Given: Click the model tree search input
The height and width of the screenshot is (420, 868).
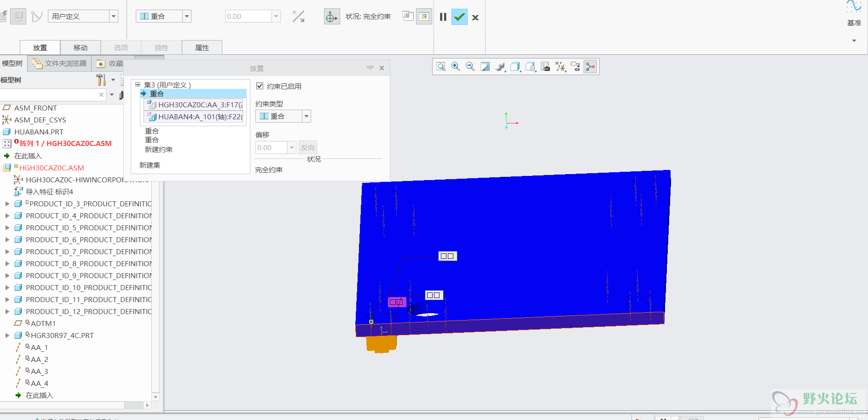Looking at the screenshot, I should click(48, 94).
